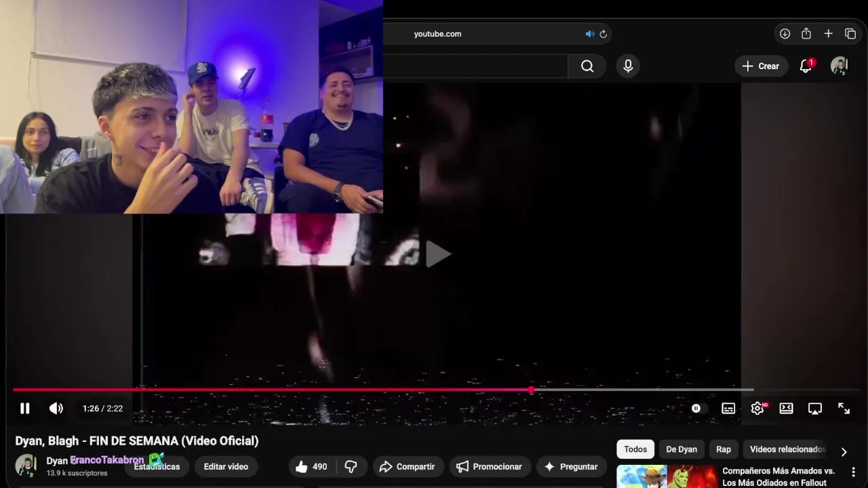This screenshot has height=488, width=868.
Task: Open the Editar video button
Action: click(x=226, y=466)
